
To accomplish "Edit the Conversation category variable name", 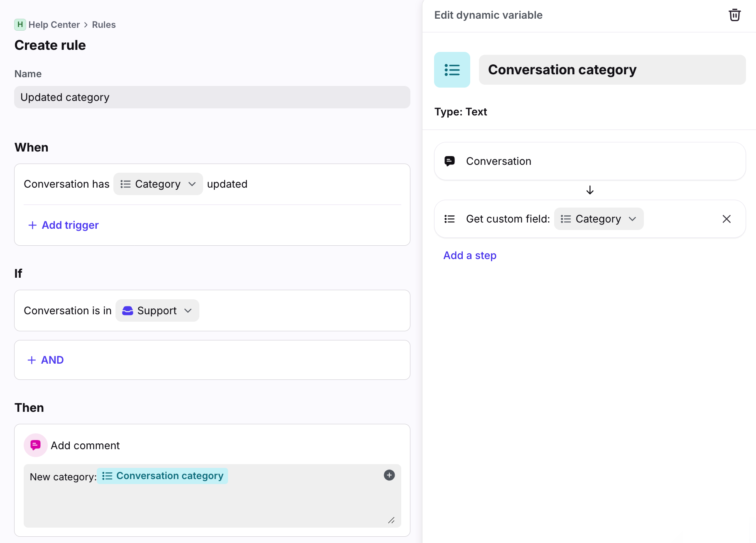I will click(x=612, y=70).
